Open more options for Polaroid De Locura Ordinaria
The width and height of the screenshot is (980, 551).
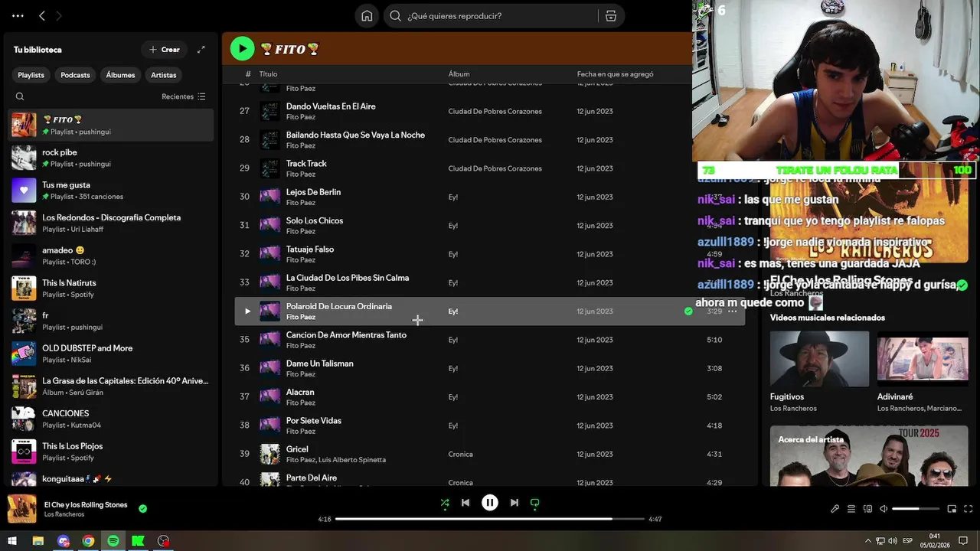pos(733,311)
